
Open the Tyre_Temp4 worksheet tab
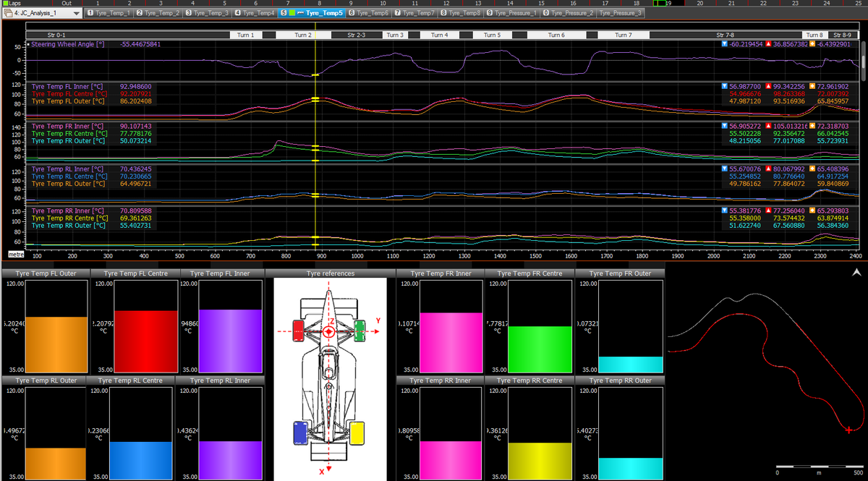click(x=255, y=13)
